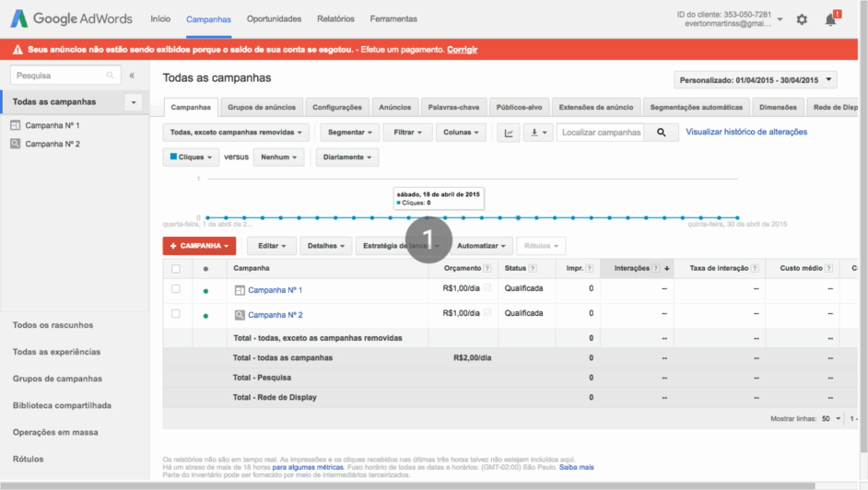Expand the Todas as campanhas sidebar dropdown

pyautogui.click(x=134, y=102)
